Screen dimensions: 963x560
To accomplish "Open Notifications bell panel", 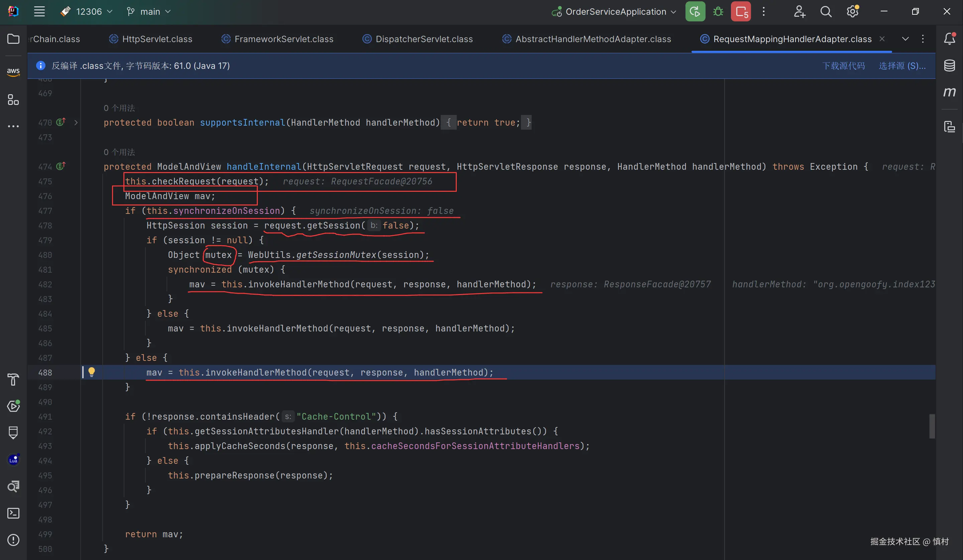I will pos(949,38).
